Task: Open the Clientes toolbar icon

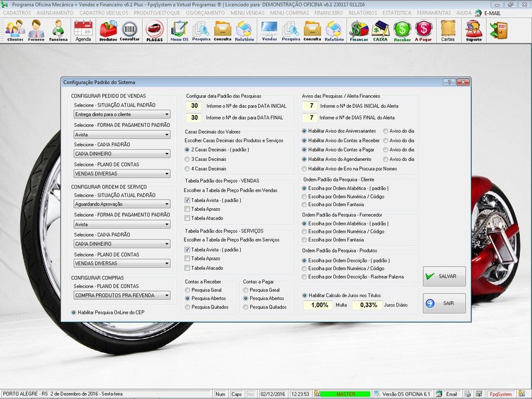Action: pyautogui.click(x=15, y=30)
